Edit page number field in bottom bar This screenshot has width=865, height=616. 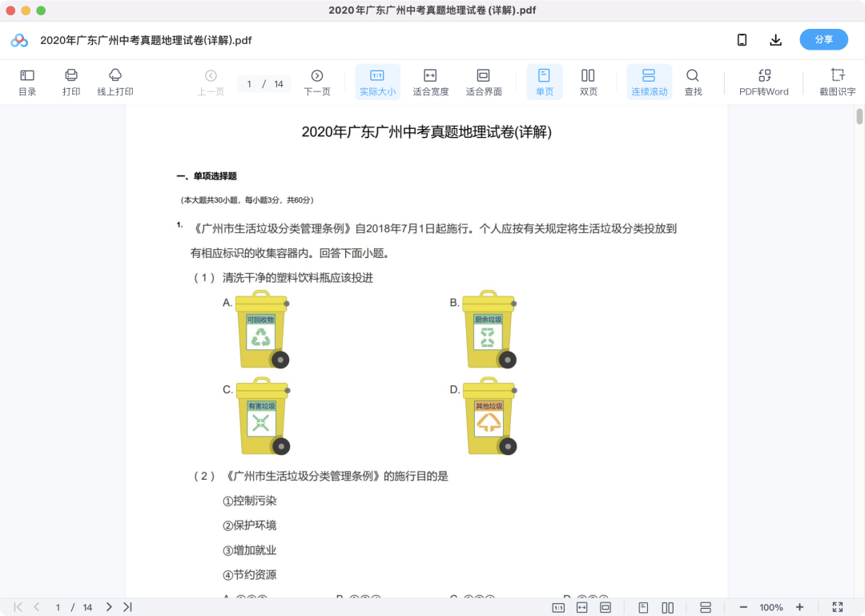pyautogui.click(x=58, y=607)
